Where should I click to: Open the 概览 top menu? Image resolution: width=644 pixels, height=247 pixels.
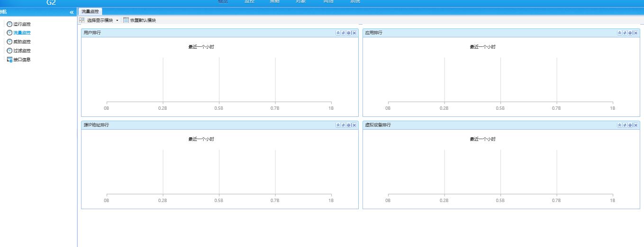tap(223, 1)
